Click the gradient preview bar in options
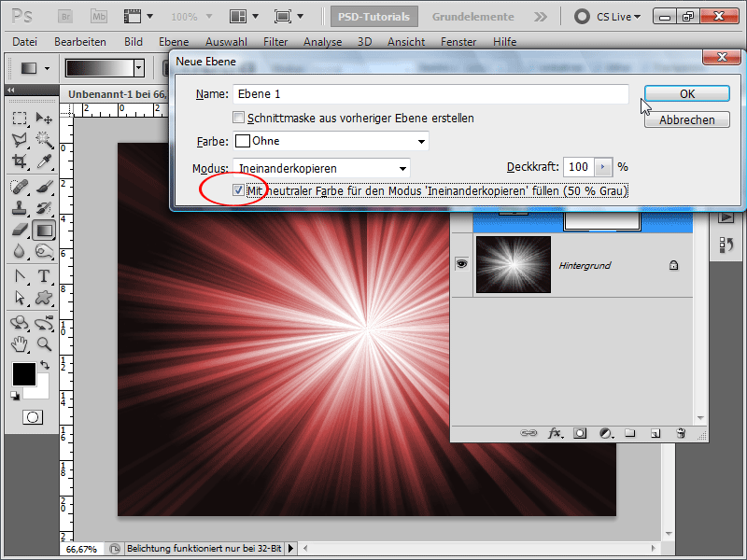This screenshot has height=560, width=747. [100, 68]
